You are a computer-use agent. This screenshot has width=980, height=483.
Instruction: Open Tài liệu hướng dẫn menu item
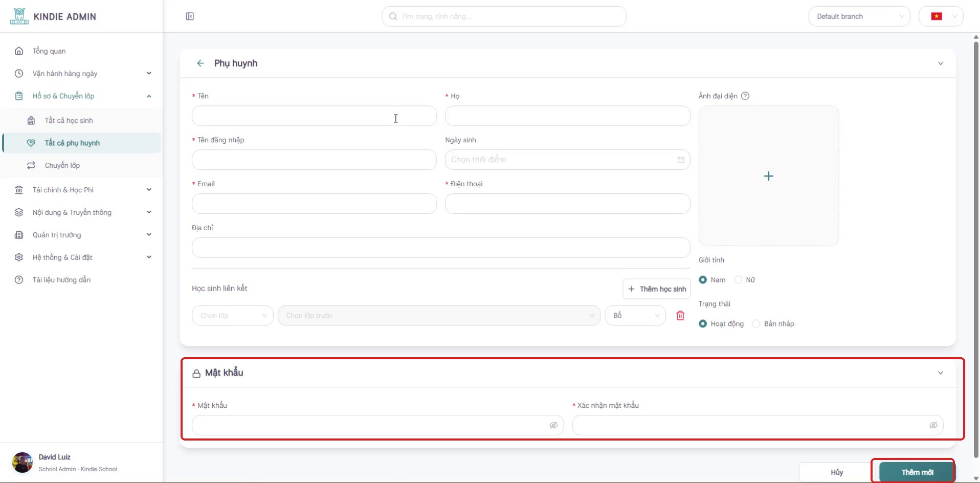click(x=82, y=280)
